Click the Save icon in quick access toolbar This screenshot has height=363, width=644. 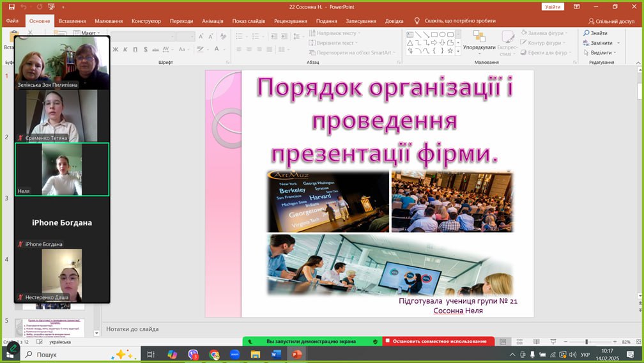click(11, 7)
